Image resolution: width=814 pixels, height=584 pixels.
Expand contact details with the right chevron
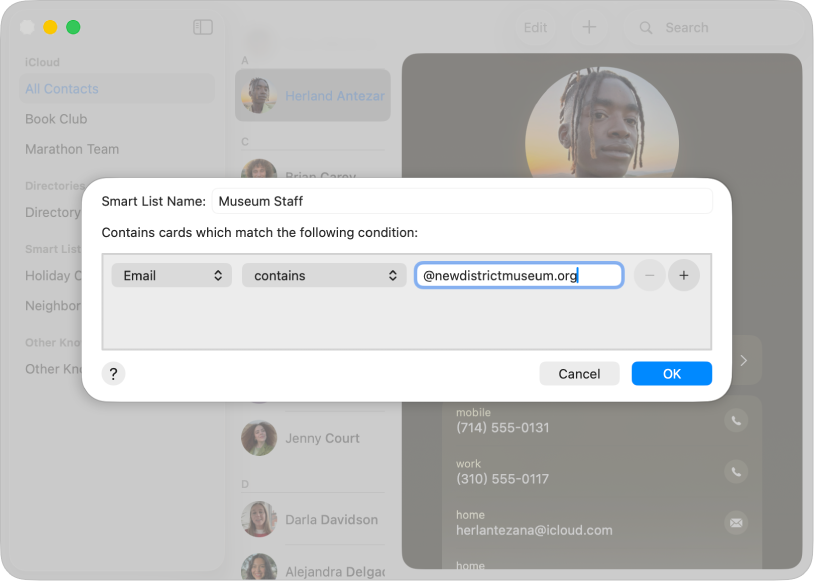tap(743, 360)
